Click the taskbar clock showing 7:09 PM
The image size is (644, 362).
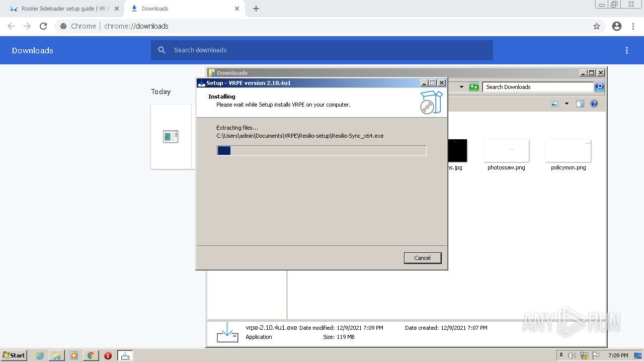click(618, 355)
